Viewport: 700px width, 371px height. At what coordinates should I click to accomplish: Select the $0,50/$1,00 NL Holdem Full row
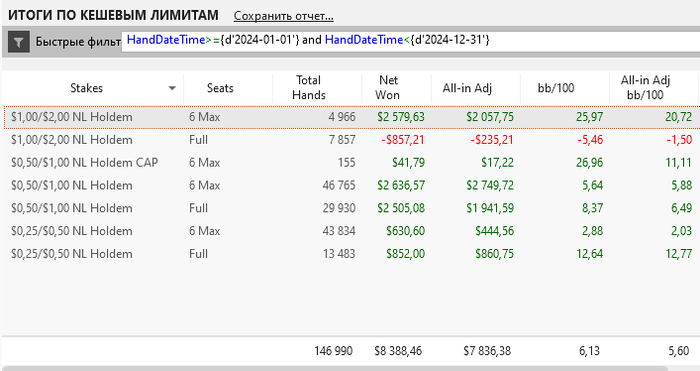[350, 208]
